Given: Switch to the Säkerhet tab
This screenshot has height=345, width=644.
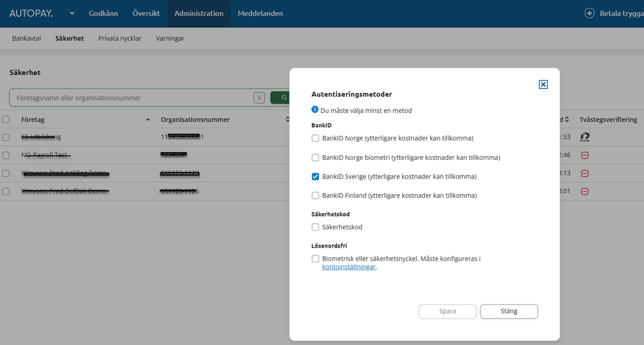Looking at the screenshot, I should (70, 38).
